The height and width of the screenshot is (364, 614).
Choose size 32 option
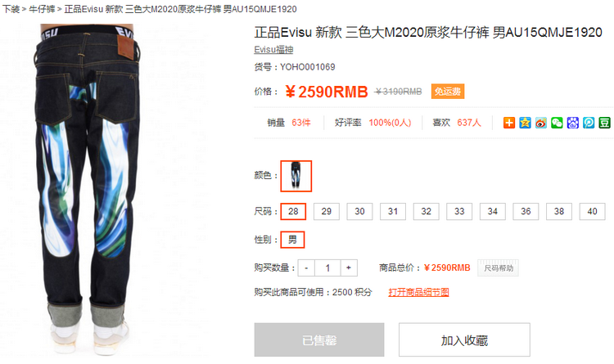(x=426, y=211)
